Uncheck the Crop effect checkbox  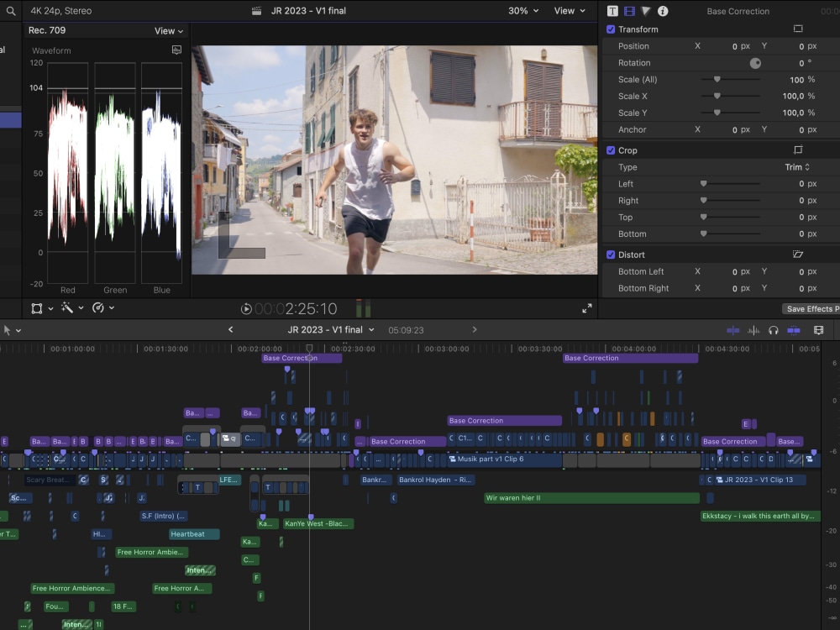click(x=611, y=150)
